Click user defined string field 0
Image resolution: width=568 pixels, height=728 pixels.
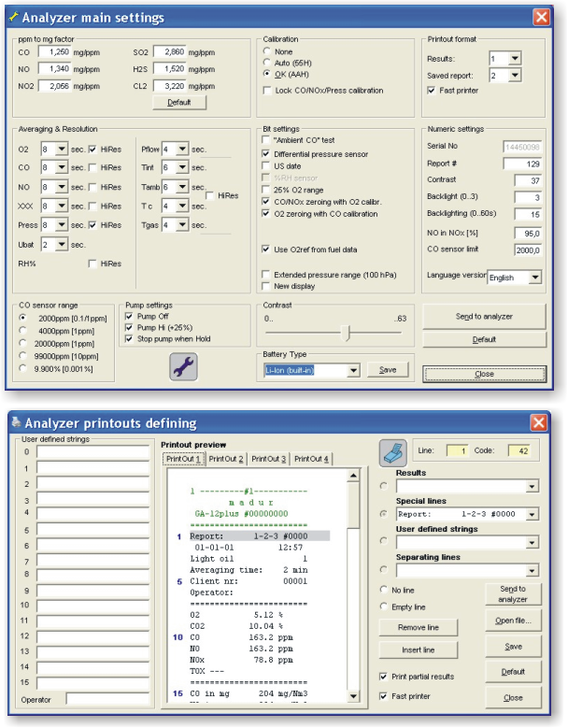(x=92, y=451)
